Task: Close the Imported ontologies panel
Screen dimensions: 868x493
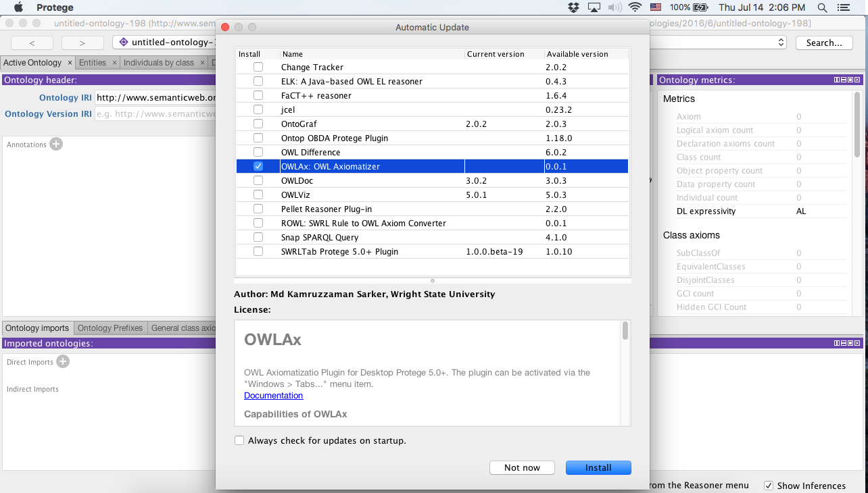Action: coord(857,343)
